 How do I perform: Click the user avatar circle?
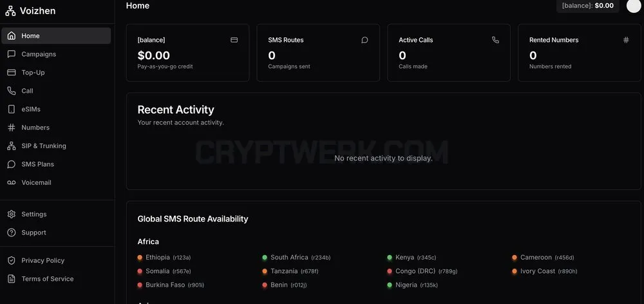point(634,6)
